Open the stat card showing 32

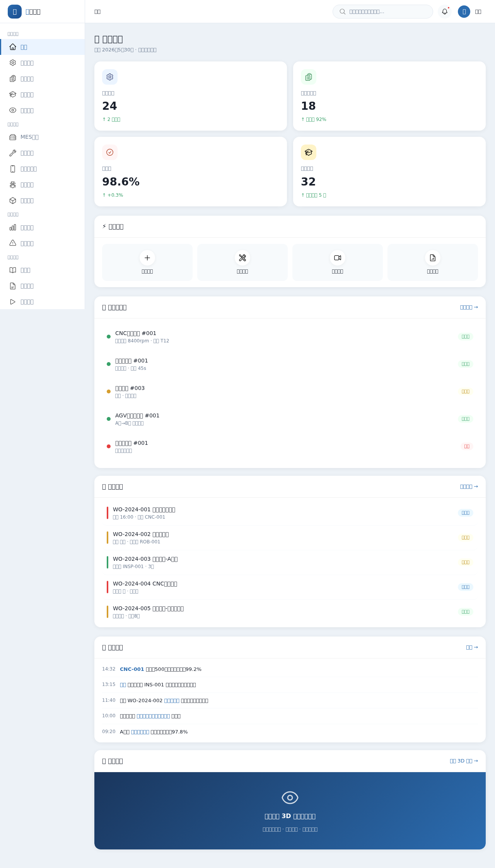389,172
